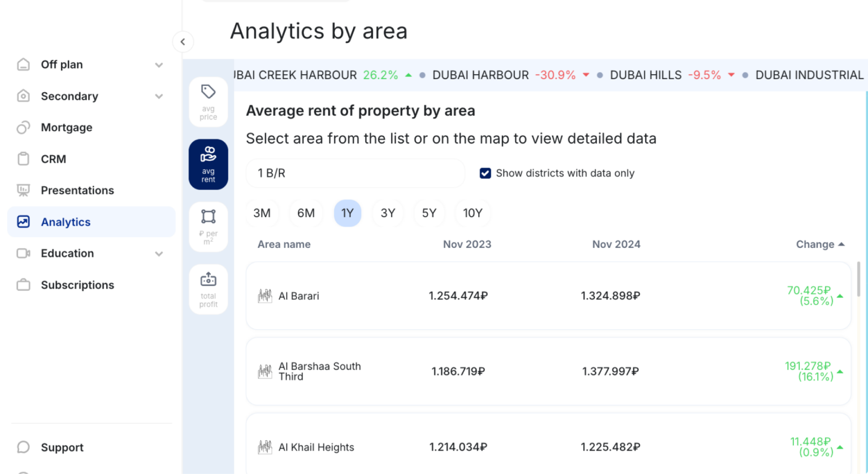Select the 10Y time period
The height and width of the screenshot is (474, 868).
coord(472,213)
